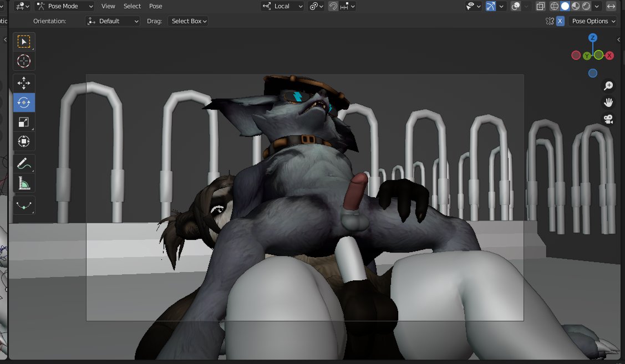Select the Transform tool
This screenshot has width=625, height=364.
pos(24,141)
